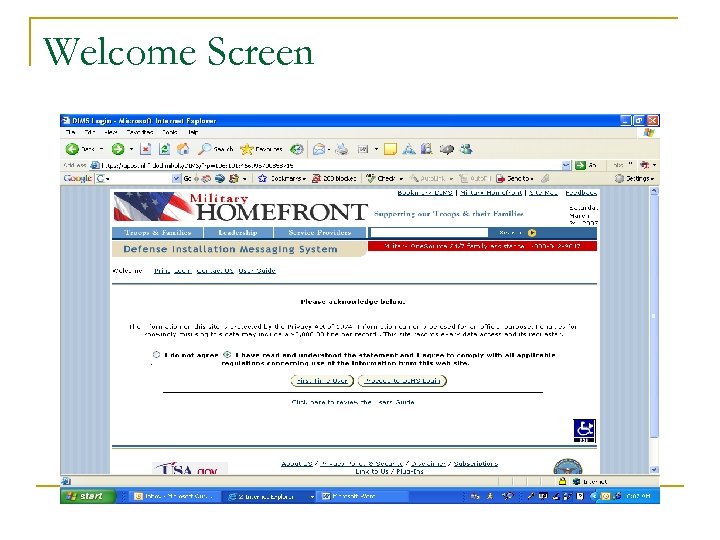Click the Google toolbar Send to icon
The width and height of the screenshot is (720, 540).
(501, 178)
